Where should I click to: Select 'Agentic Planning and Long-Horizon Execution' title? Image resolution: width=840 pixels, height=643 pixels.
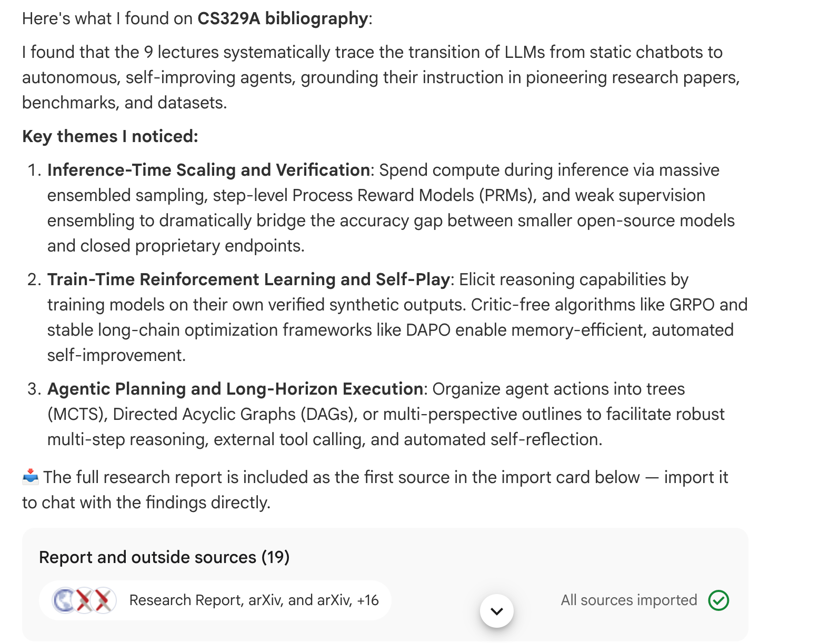pyautogui.click(x=235, y=389)
